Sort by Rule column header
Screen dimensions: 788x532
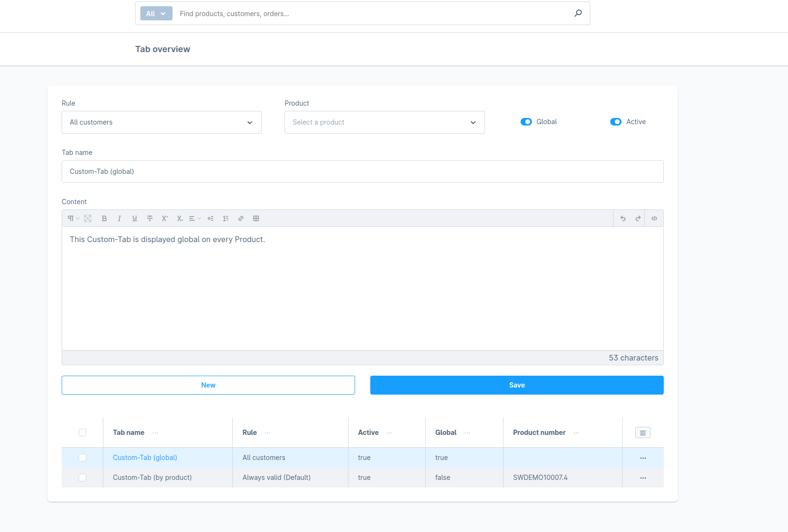tap(249, 433)
